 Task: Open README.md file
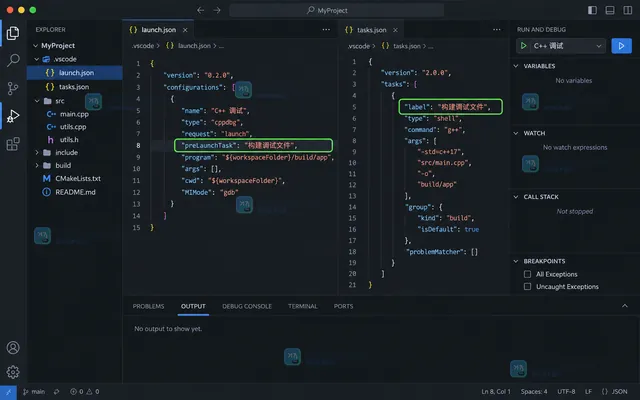pyautogui.click(x=75, y=192)
